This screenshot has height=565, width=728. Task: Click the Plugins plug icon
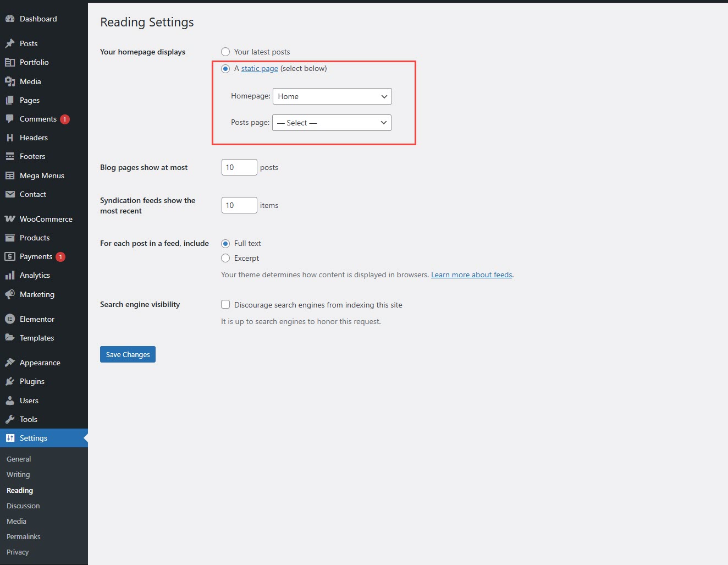coord(10,381)
